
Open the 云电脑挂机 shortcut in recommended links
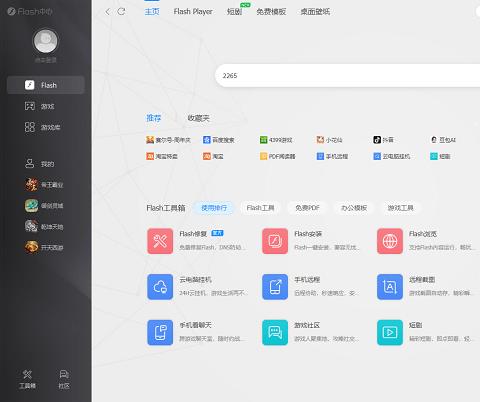392,156
